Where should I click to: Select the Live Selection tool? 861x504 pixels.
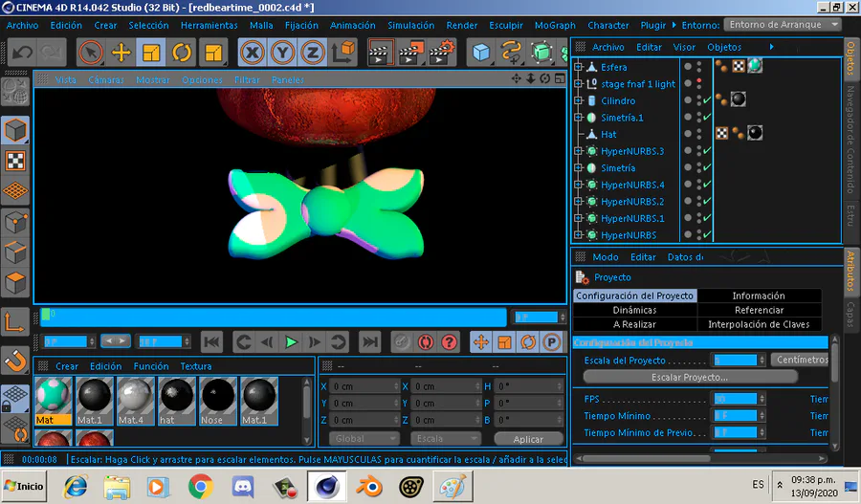coord(91,53)
